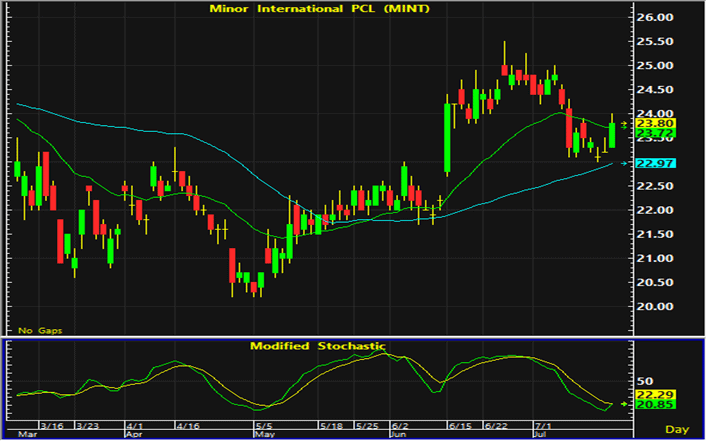The image size is (707, 441).
Task: Click the green arrow marker beside 20.85
Action: click(624, 404)
